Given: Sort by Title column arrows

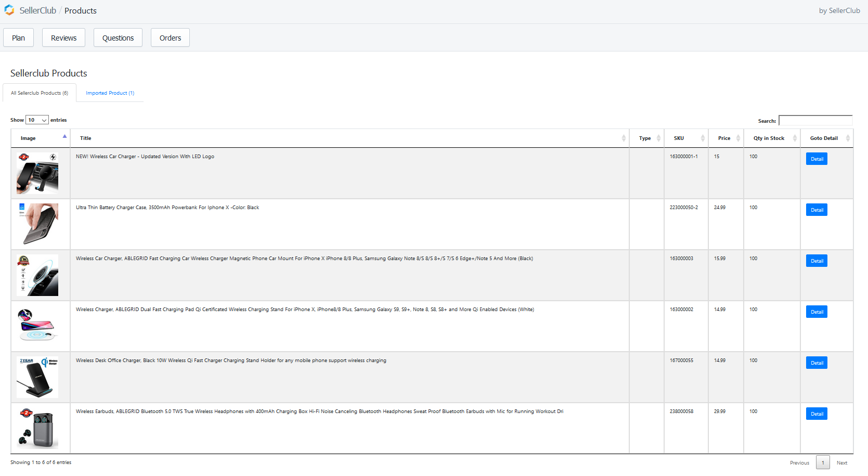Looking at the screenshot, I should [x=624, y=138].
